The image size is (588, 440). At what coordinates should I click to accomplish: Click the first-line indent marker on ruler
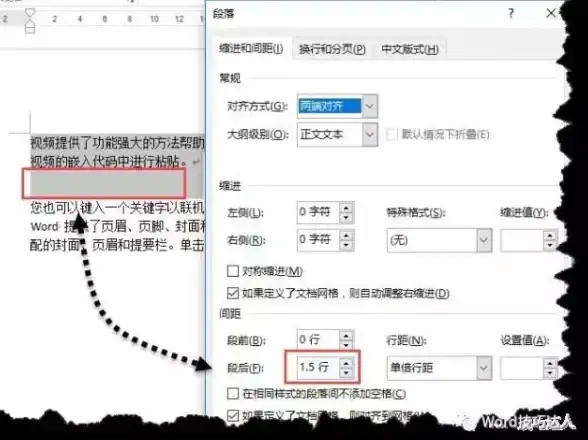click(x=30, y=14)
